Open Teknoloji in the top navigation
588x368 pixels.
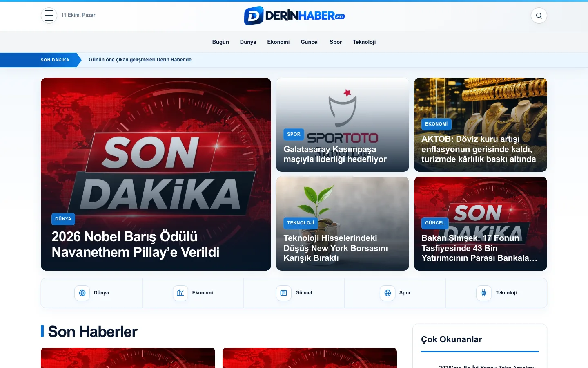(x=364, y=42)
